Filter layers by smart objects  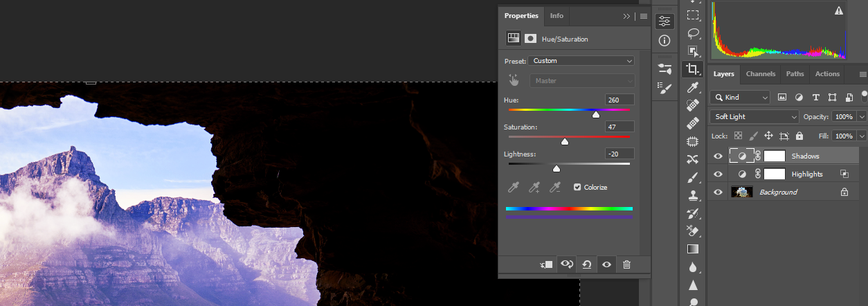849,98
